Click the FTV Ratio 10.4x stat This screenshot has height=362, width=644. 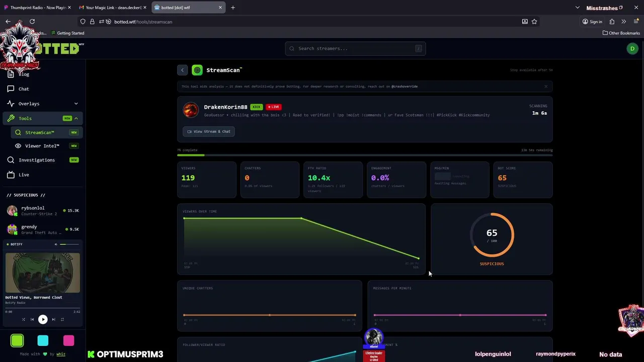[x=333, y=179]
